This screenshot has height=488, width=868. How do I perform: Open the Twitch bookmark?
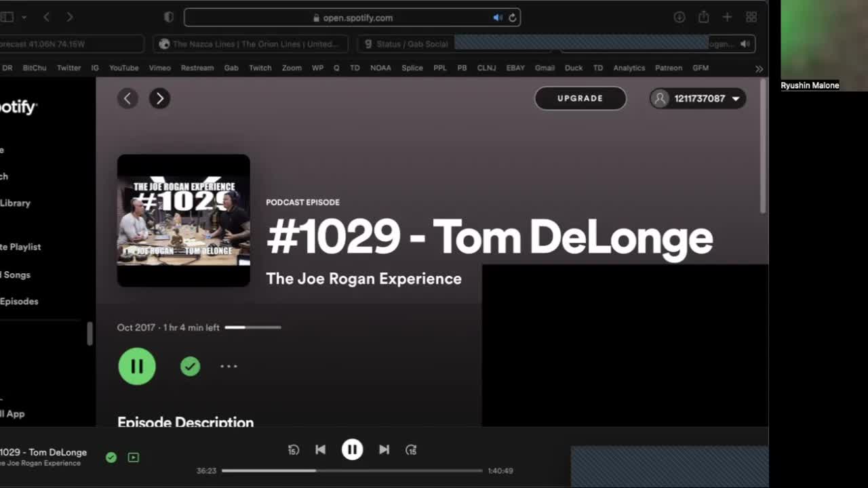260,68
